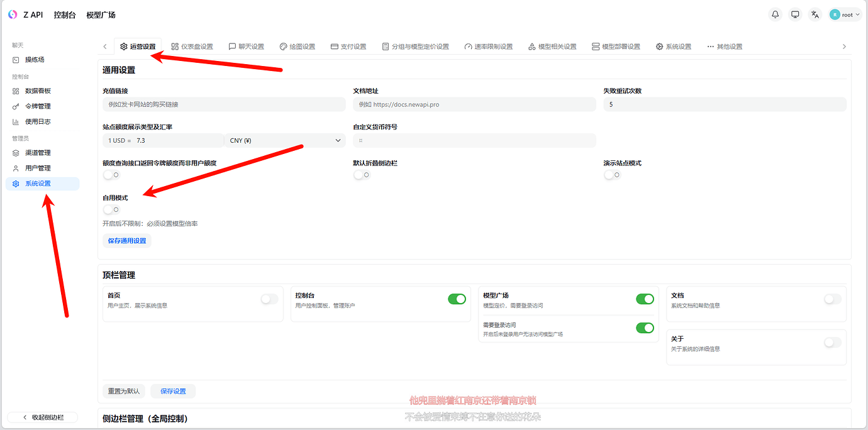This screenshot has width=868, height=430.
Task: Open 令牌管理 in the sidebar
Action: (x=43, y=106)
